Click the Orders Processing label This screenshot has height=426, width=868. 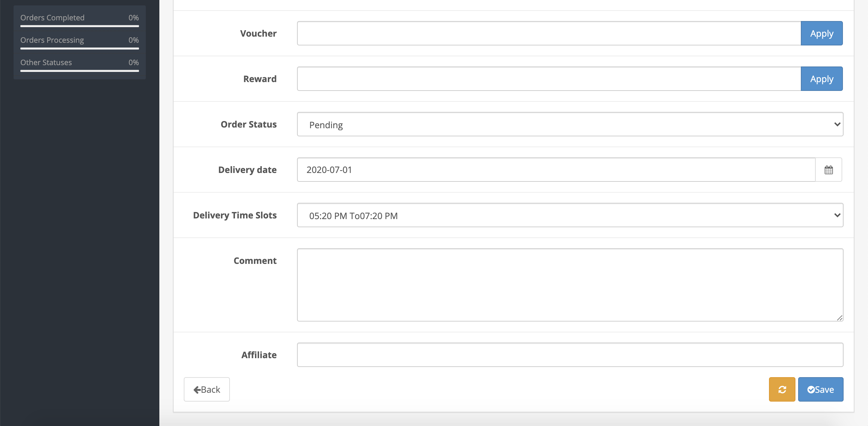tap(52, 40)
